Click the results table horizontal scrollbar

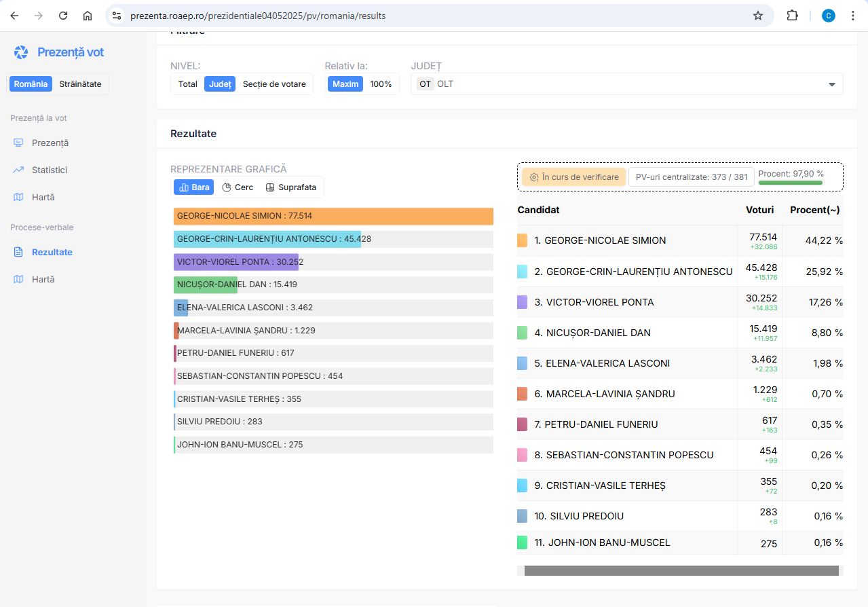[x=681, y=570]
